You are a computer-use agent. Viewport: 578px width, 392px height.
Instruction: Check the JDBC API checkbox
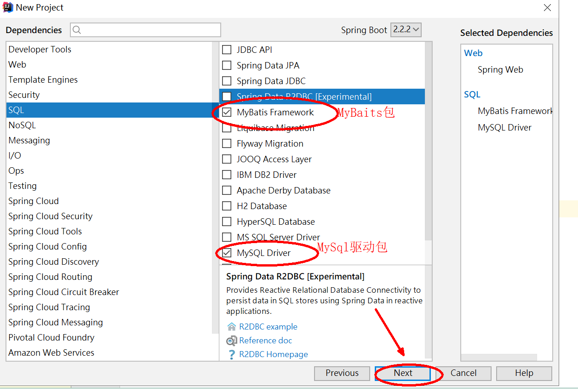point(227,50)
